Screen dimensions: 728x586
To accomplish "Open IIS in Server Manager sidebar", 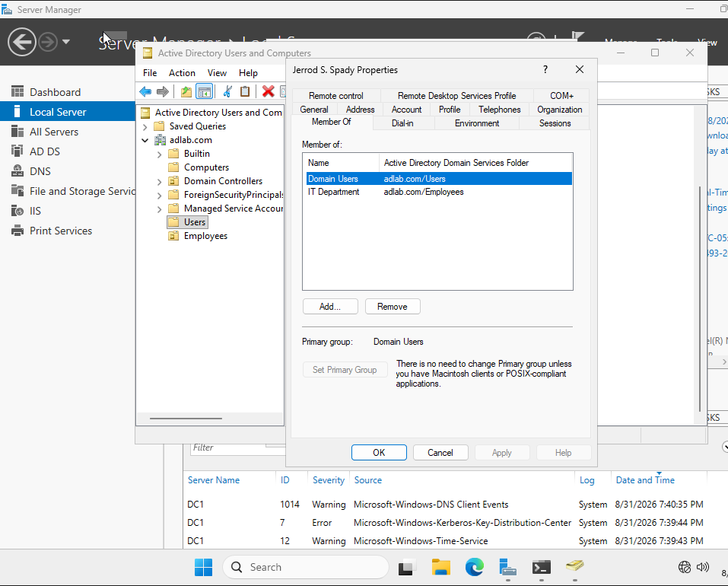I will 35,211.
